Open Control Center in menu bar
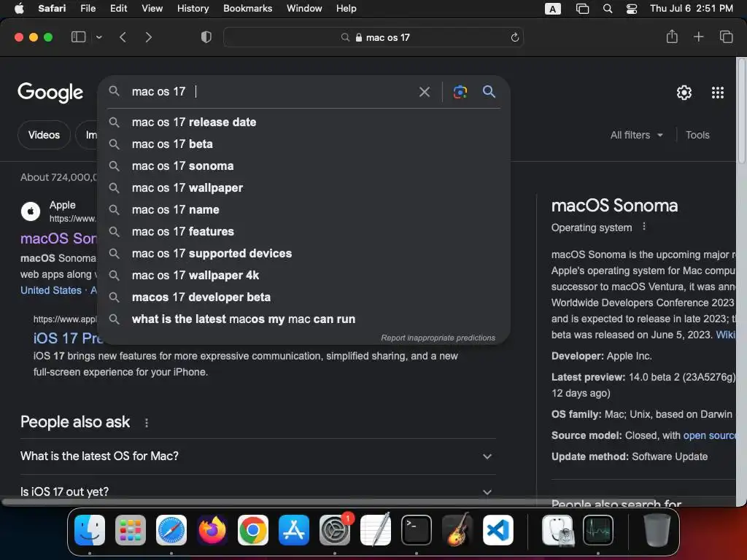This screenshot has height=560, width=747. click(632, 9)
